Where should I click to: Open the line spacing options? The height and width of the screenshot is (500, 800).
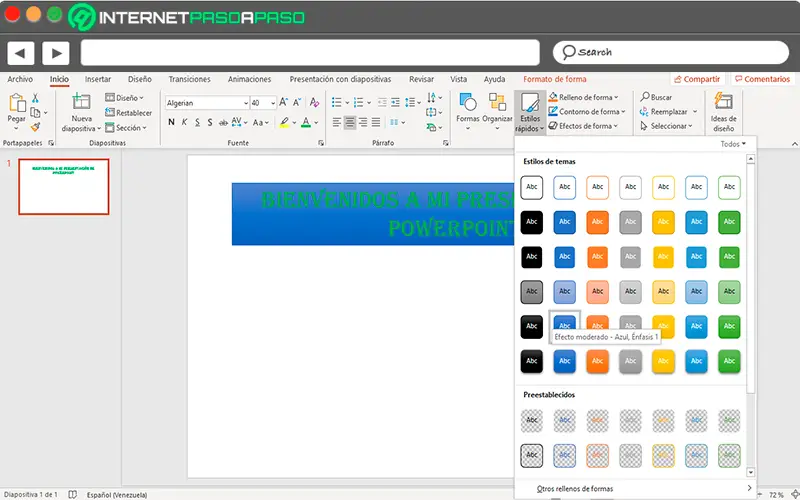tap(413, 103)
